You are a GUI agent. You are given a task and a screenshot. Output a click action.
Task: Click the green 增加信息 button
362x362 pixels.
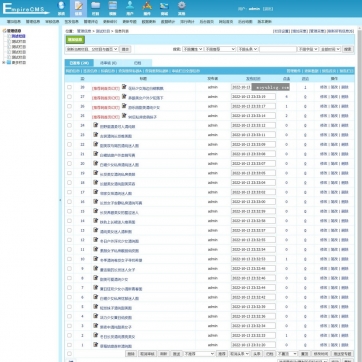pyautogui.click(x=75, y=40)
